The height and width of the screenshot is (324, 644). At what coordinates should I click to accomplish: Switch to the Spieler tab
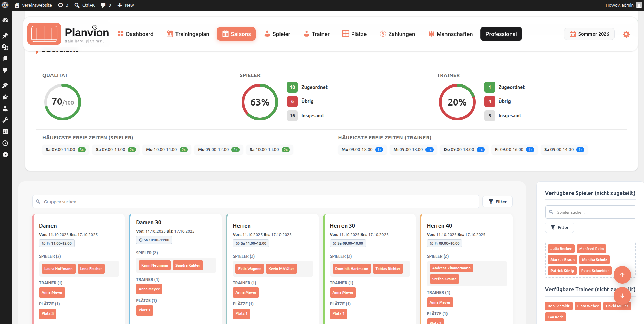coord(277,34)
